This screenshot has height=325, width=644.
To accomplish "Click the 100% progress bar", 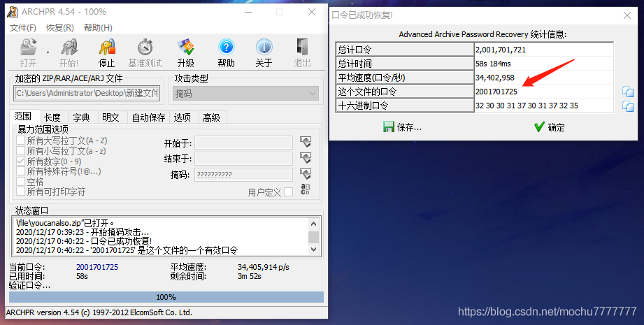I will pos(166,296).
